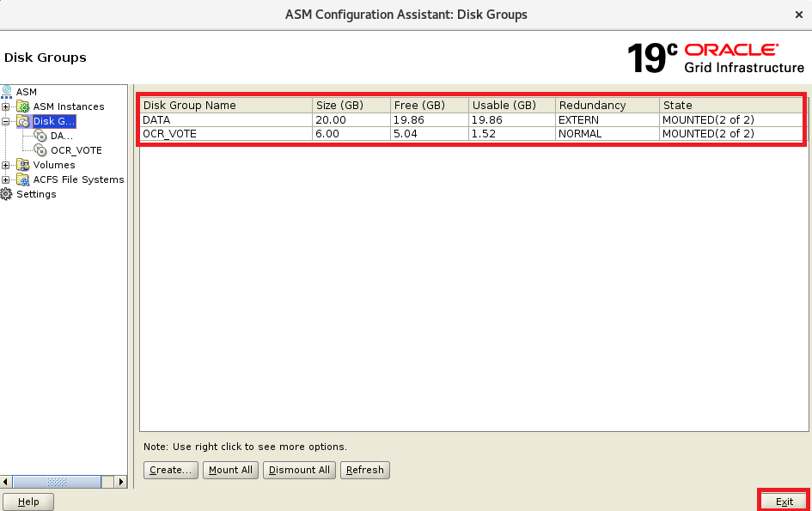Click the Mount All button
The image size is (812, 511).
tap(230, 470)
